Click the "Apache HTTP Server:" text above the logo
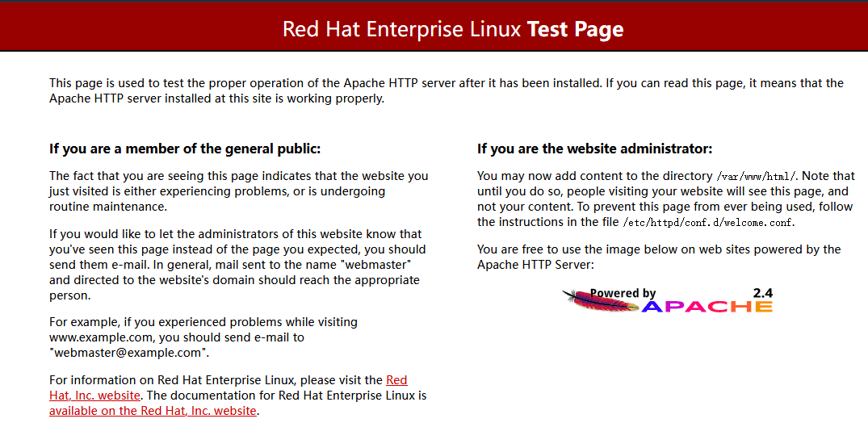 click(x=535, y=265)
